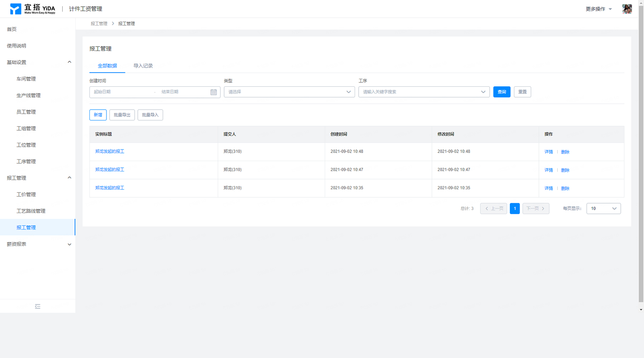Image resolution: width=644 pixels, height=358 pixels.
Task: Click the scrollbar up arrow
Action: 641,3
